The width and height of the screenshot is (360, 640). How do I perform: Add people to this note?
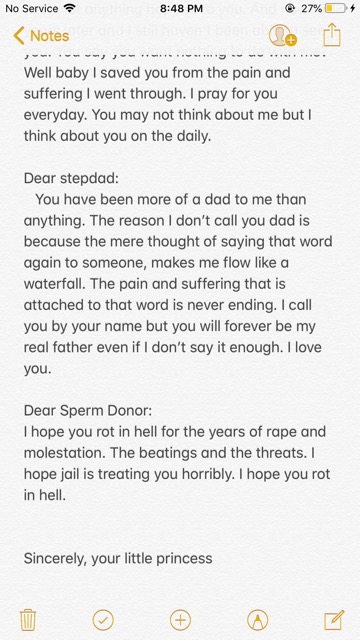pos(282,36)
